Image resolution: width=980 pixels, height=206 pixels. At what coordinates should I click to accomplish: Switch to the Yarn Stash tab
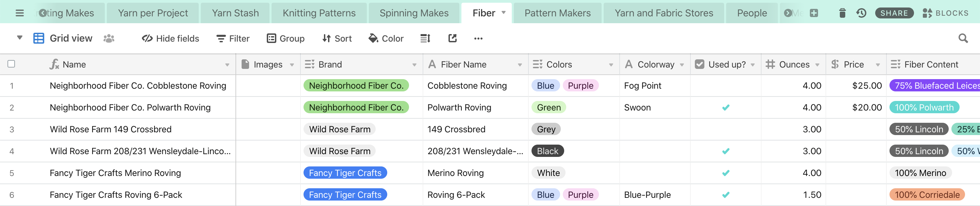(235, 13)
